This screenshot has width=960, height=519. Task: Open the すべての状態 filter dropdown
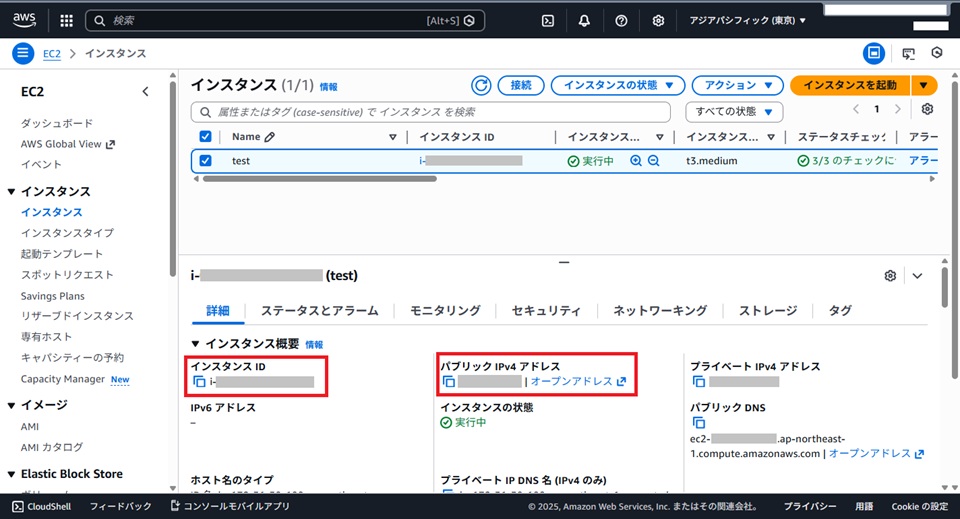click(734, 111)
